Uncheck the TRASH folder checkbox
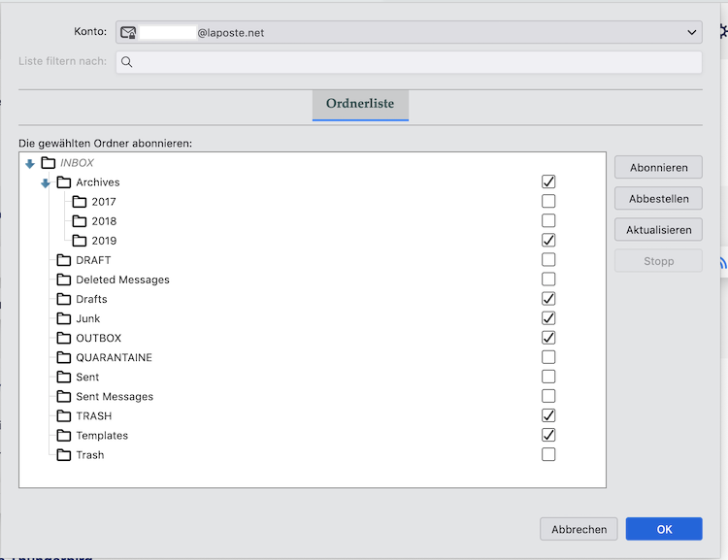Screen dimensions: 728x560 coord(548,415)
